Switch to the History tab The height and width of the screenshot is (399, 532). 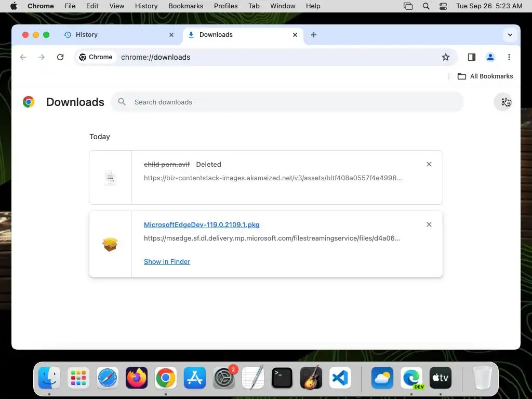pyautogui.click(x=115, y=35)
